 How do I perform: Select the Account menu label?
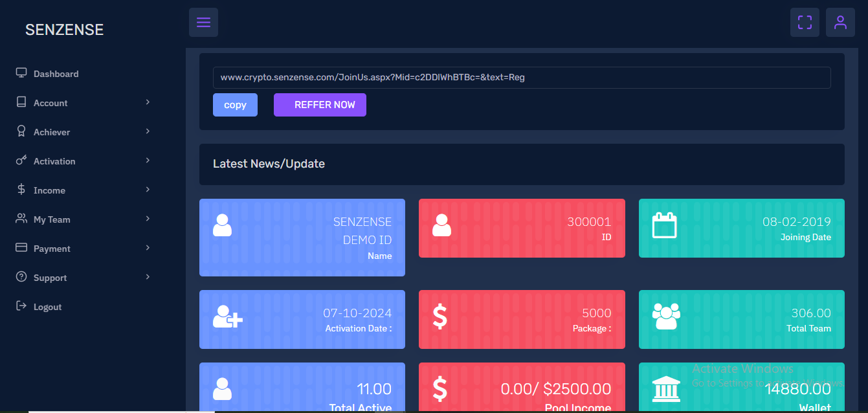point(50,103)
